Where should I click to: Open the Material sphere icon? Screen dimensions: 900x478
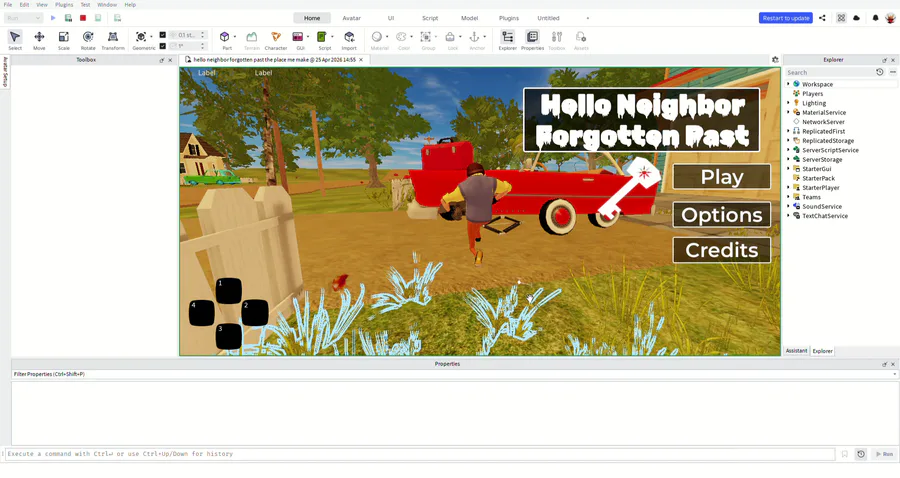point(377,37)
